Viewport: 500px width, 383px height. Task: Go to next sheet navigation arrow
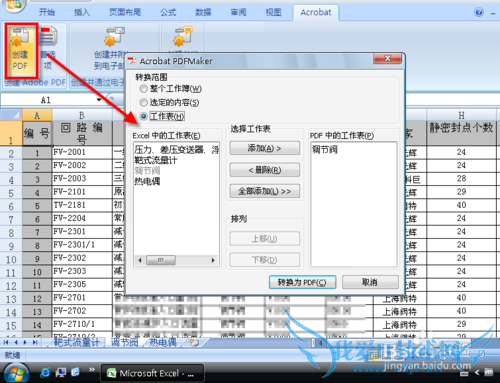[x=25, y=342]
